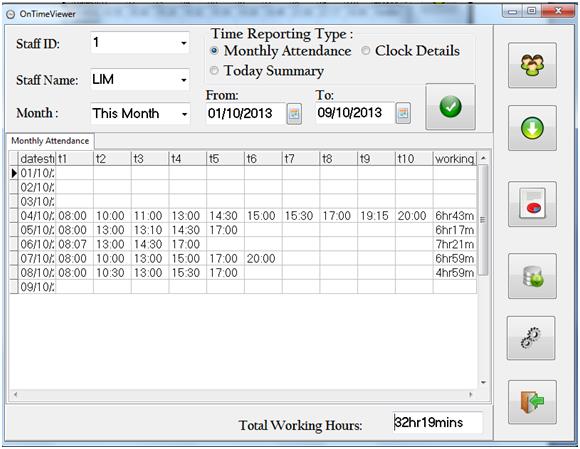This screenshot has height=449, width=580.
Task: Expand the Staff Name dropdown
Action: click(x=184, y=80)
